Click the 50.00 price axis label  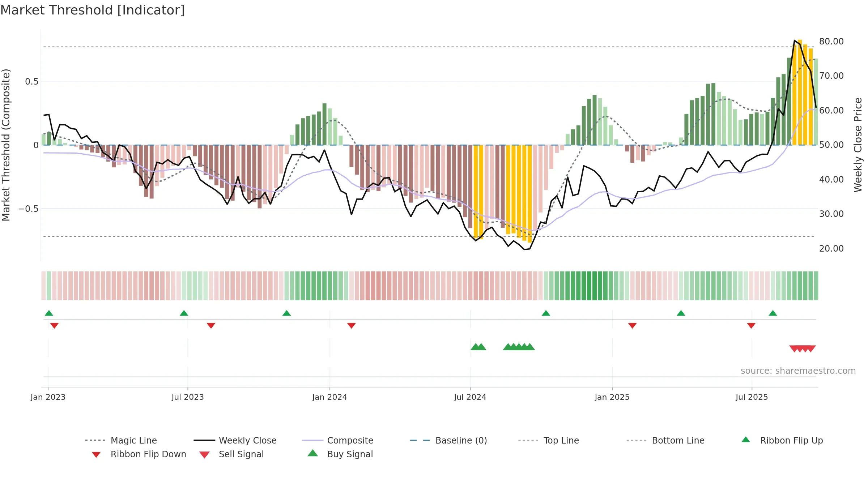[x=831, y=145]
